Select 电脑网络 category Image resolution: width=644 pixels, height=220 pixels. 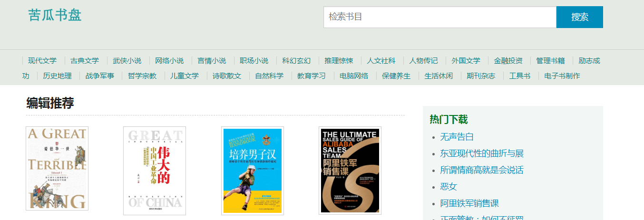354,76
